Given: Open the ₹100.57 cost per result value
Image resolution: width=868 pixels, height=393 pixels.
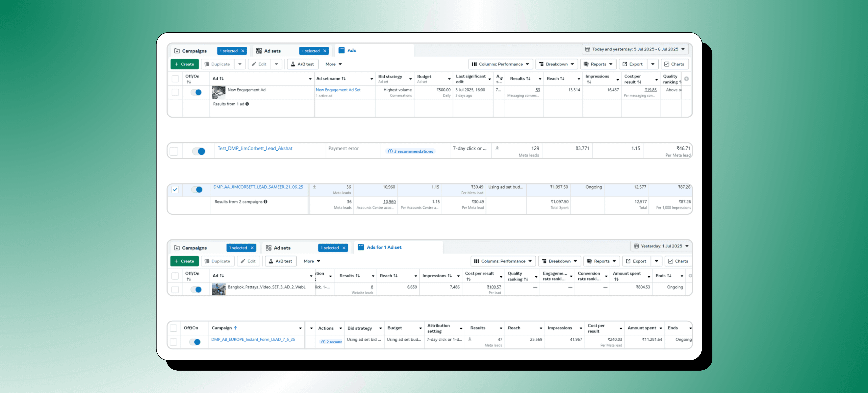Looking at the screenshot, I should 494,287.
